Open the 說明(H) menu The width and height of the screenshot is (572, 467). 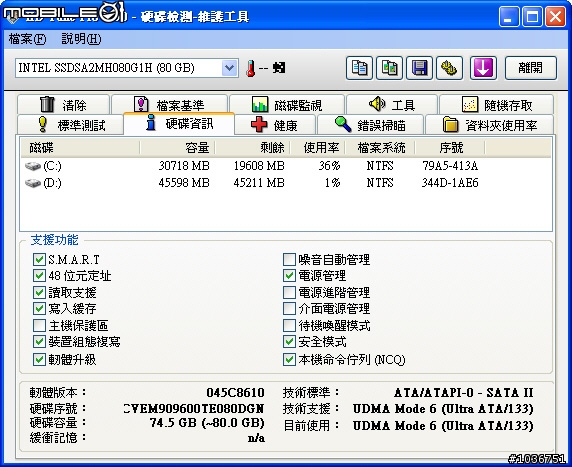(81, 39)
